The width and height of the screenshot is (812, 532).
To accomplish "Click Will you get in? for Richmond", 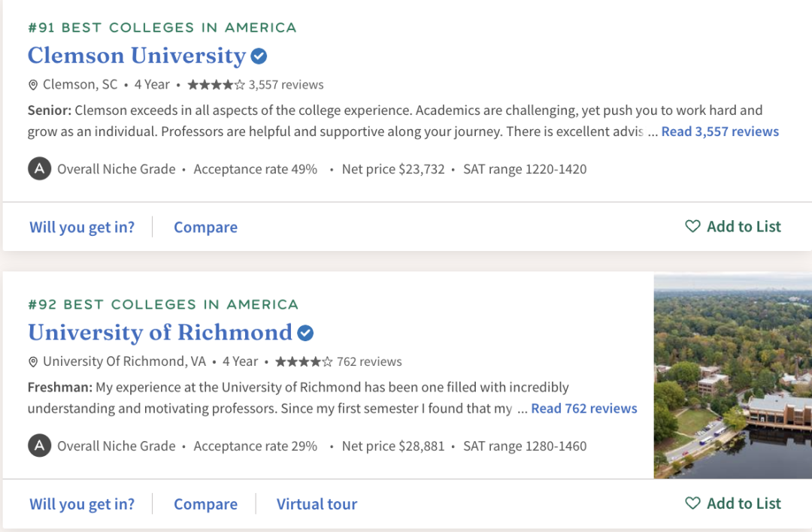I will point(82,504).
